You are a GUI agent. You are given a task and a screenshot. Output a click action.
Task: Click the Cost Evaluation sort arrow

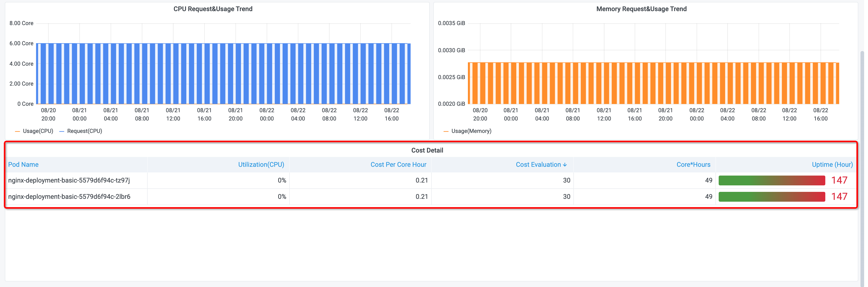tap(565, 164)
